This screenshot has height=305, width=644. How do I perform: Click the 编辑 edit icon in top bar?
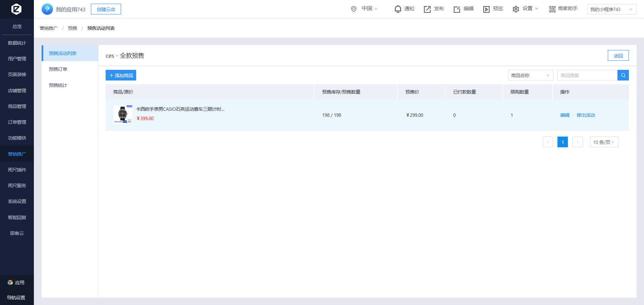tap(457, 9)
